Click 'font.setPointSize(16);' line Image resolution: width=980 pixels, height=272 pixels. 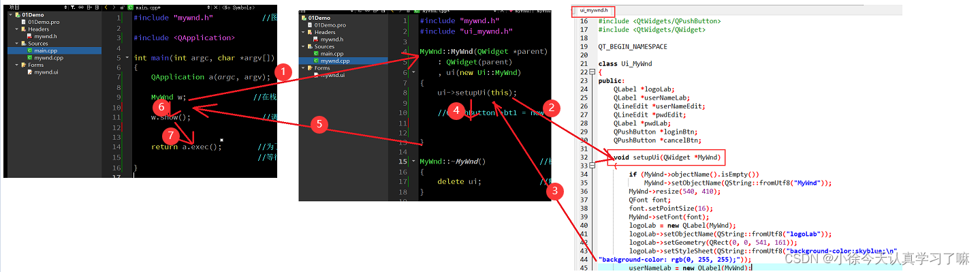pos(670,208)
